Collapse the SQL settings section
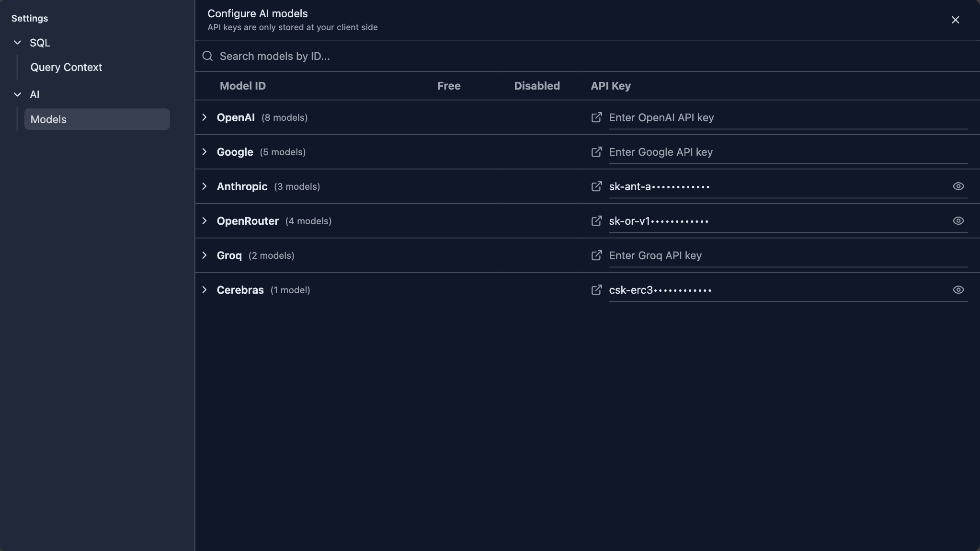This screenshot has height=551, width=980. coord(18,43)
